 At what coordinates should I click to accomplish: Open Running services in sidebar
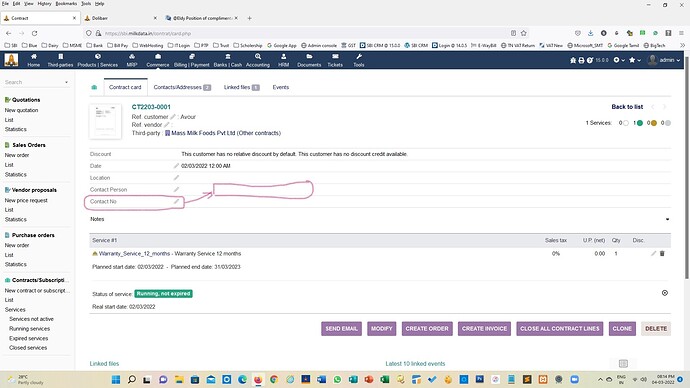click(x=29, y=329)
